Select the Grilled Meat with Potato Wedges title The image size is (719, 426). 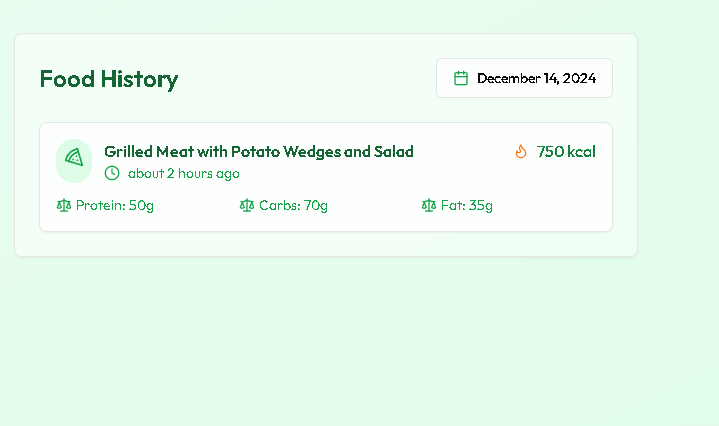click(258, 152)
